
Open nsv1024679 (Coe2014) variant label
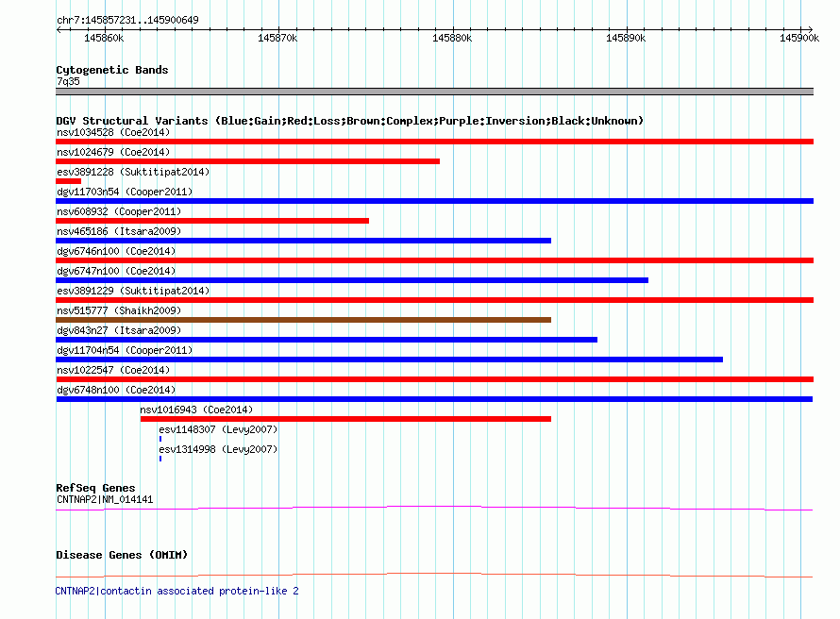coord(113,152)
